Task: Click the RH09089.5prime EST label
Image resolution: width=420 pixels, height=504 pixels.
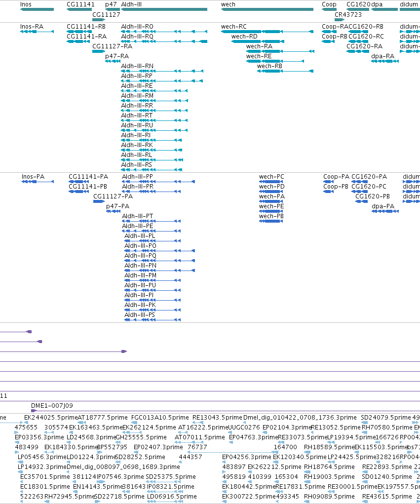Action: point(329,497)
